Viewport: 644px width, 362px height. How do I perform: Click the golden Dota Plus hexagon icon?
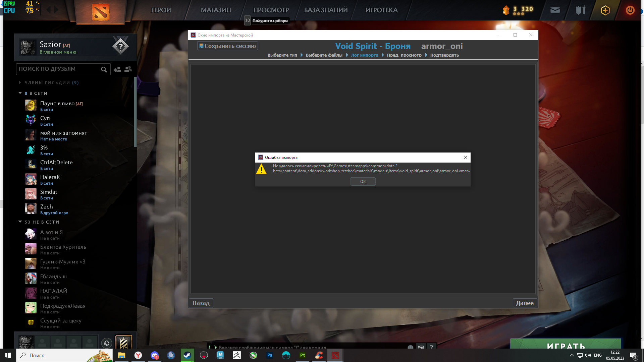point(605,10)
